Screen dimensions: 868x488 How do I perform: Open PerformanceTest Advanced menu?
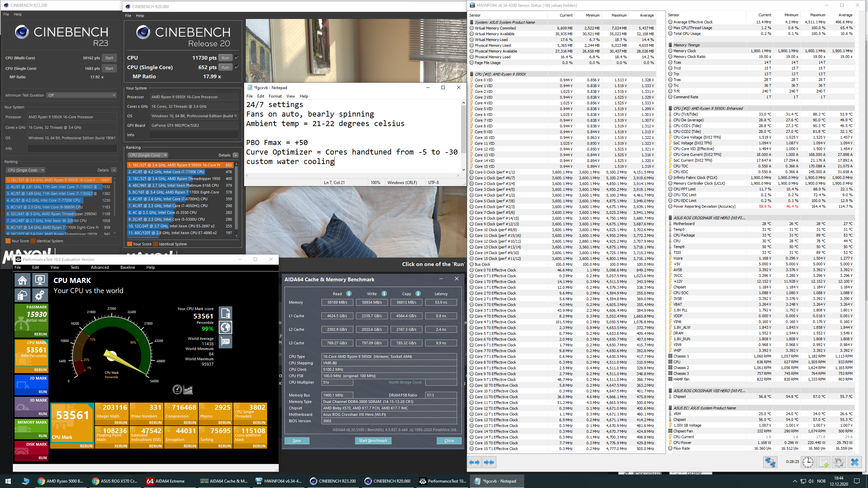point(100,267)
